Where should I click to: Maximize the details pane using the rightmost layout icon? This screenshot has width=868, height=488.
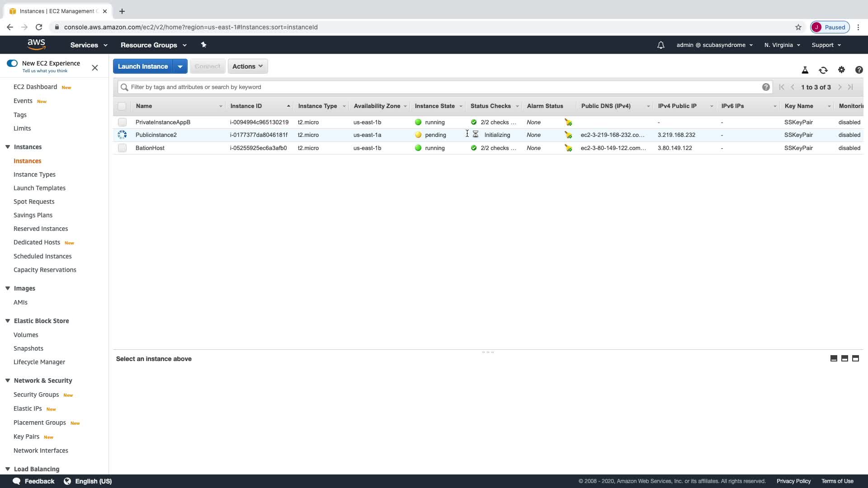(x=855, y=358)
